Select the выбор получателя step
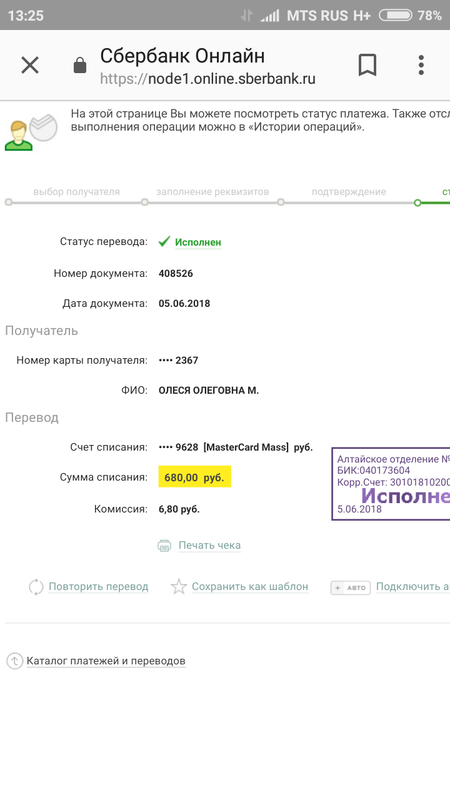The height and width of the screenshot is (800, 450). 77,192
